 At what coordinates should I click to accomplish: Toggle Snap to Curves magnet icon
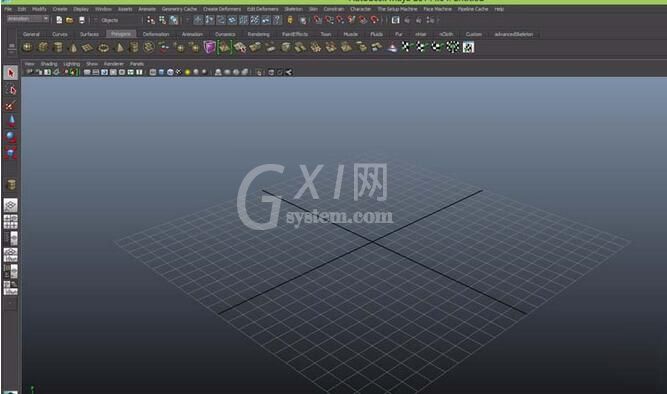coord(329,20)
